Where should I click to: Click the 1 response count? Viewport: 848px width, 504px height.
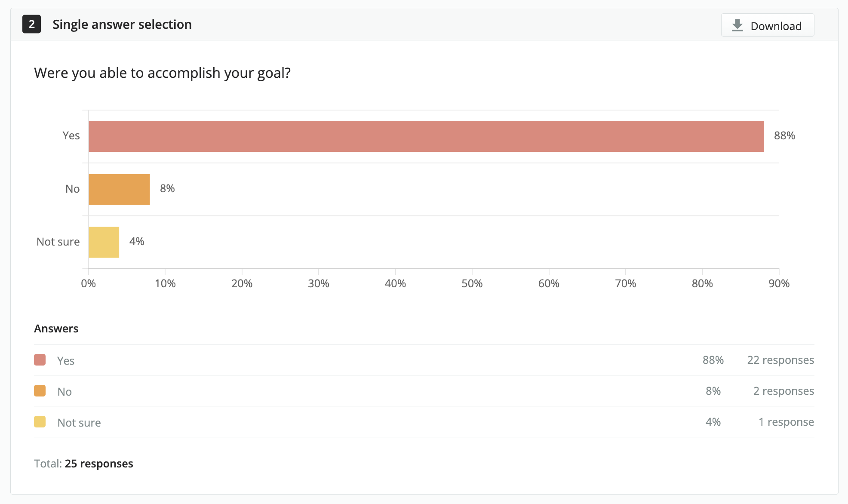(786, 422)
